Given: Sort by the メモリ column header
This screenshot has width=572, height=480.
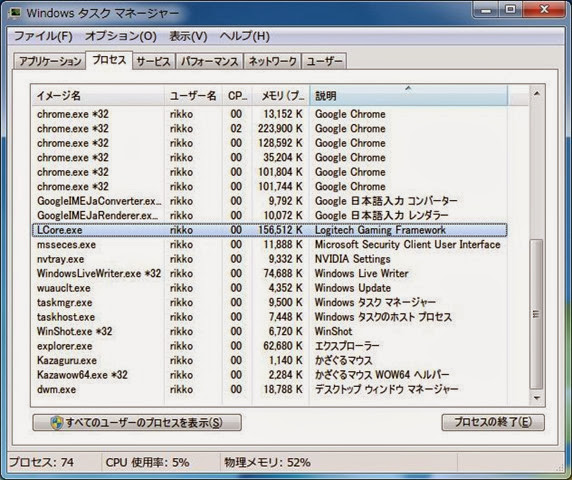Looking at the screenshot, I should pos(281,96).
